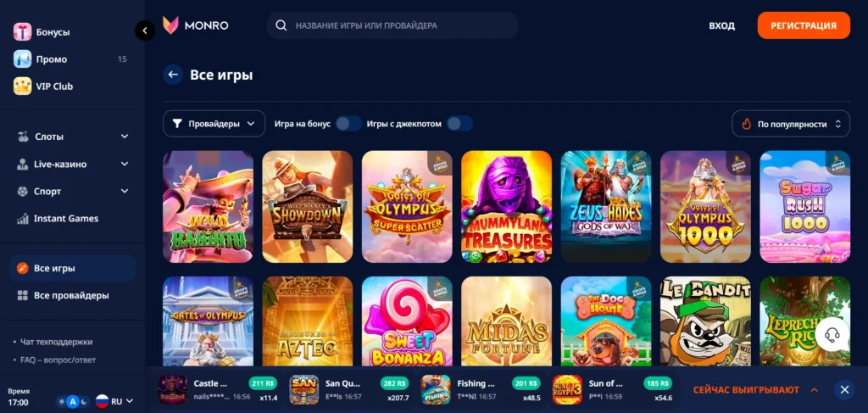The width and height of the screenshot is (868, 413).
Task: Click the Вход login link
Action: coord(722,25)
